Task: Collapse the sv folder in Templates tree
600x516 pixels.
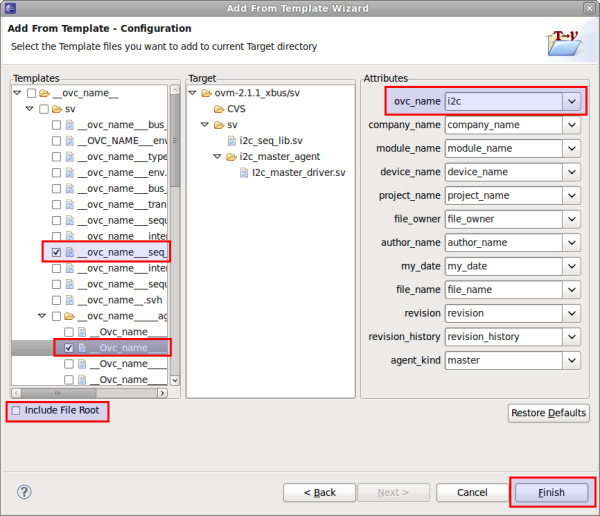Action: (31, 109)
